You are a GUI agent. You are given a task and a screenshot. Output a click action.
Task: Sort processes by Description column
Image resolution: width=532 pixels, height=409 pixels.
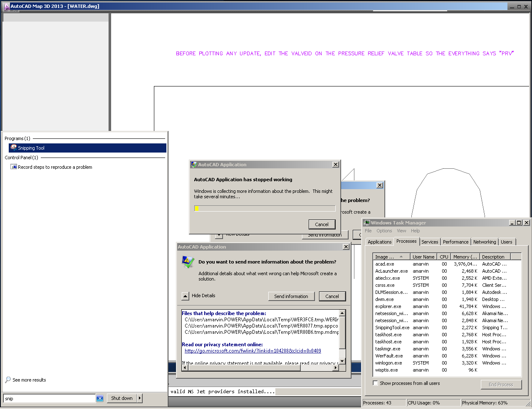tap(495, 257)
